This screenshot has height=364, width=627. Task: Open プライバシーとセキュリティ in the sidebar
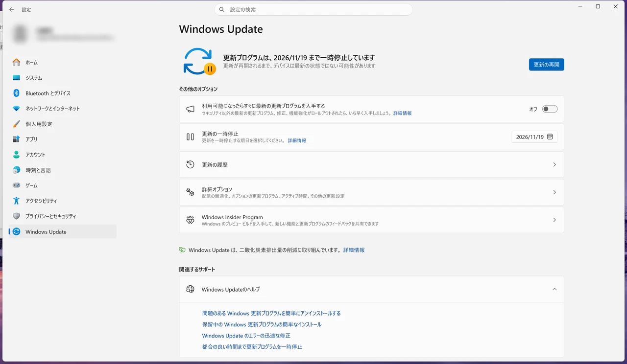tap(63, 216)
